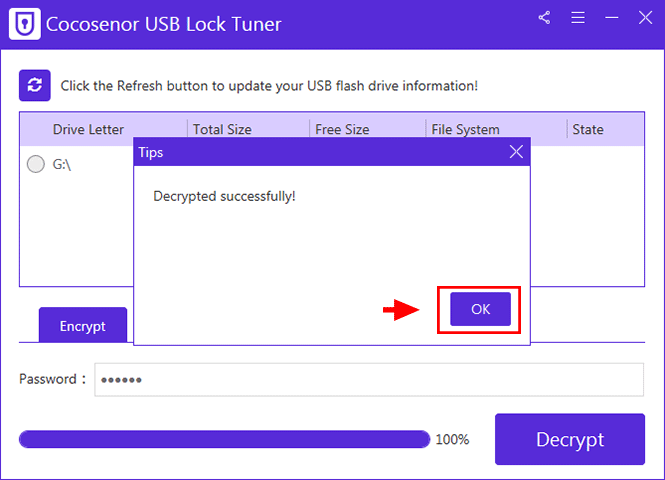Confirm the message with OK button
The image size is (665, 480).
click(481, 309)
